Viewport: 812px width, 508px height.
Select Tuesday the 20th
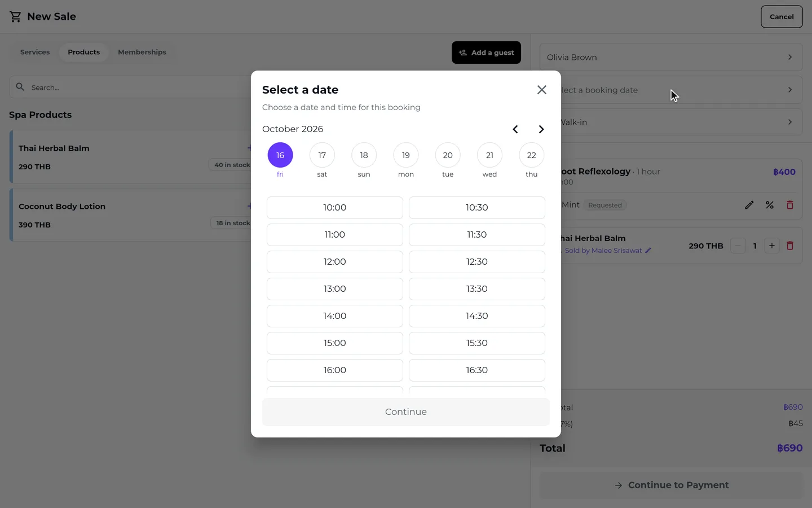448,155
